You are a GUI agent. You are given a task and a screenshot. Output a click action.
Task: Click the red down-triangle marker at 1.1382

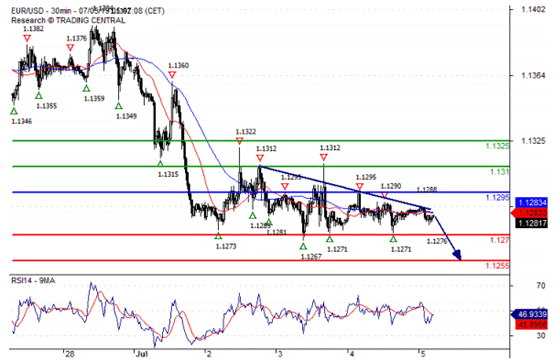click(27, 38)
